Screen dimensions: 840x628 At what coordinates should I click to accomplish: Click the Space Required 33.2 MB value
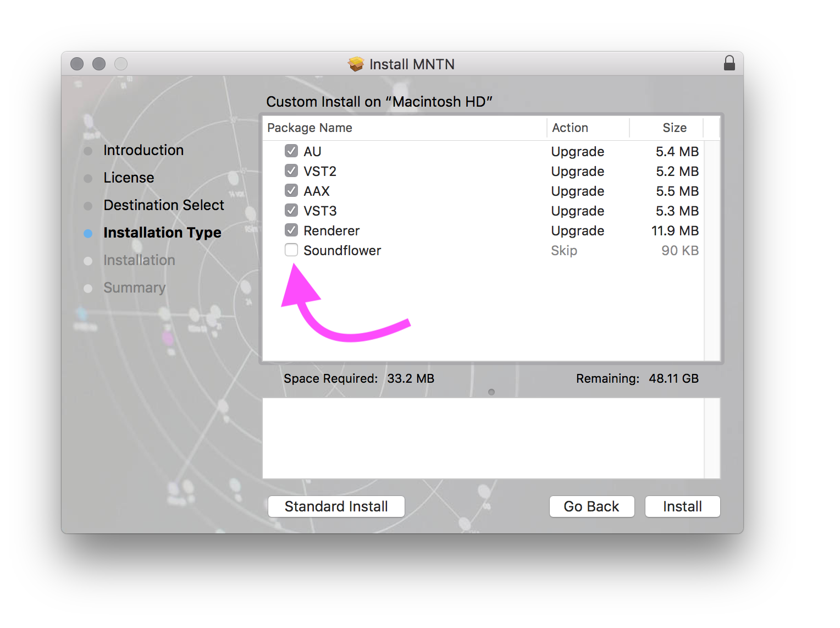click(411, 378)
